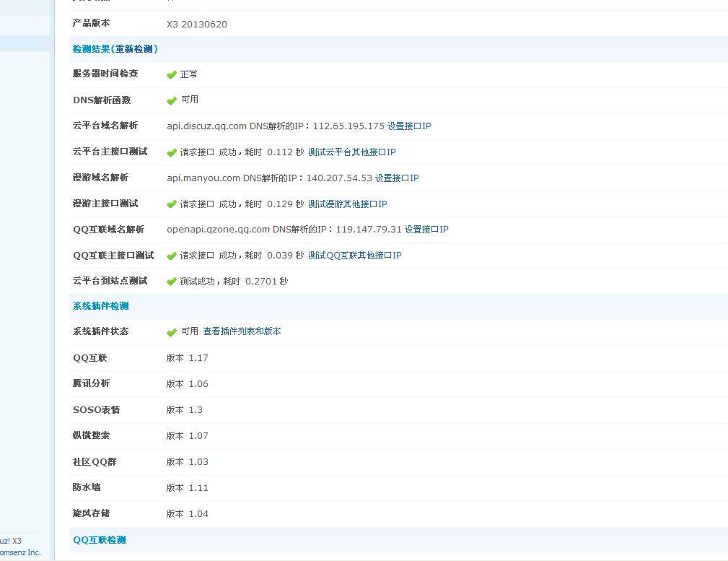Click green checkmark for 系统插件状态
The width and height of the screenshot is (728, 561).
click(172, 332)
